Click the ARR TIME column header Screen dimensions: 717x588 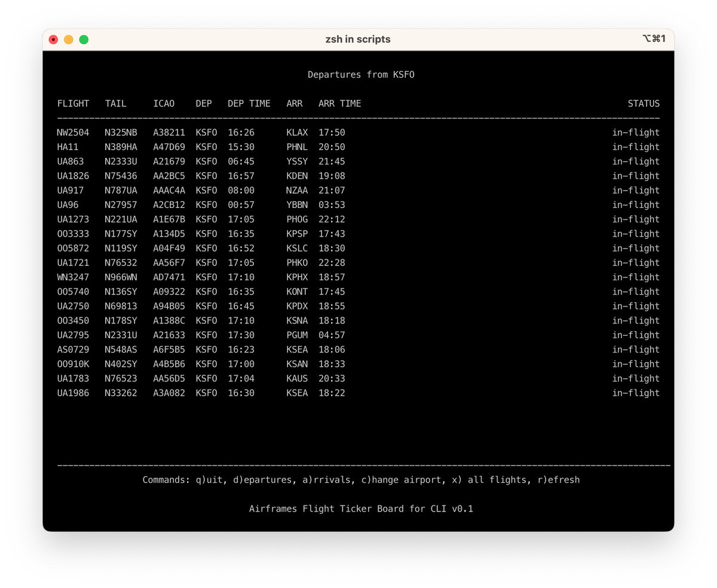pyautogui.click(x=340, y=103)
